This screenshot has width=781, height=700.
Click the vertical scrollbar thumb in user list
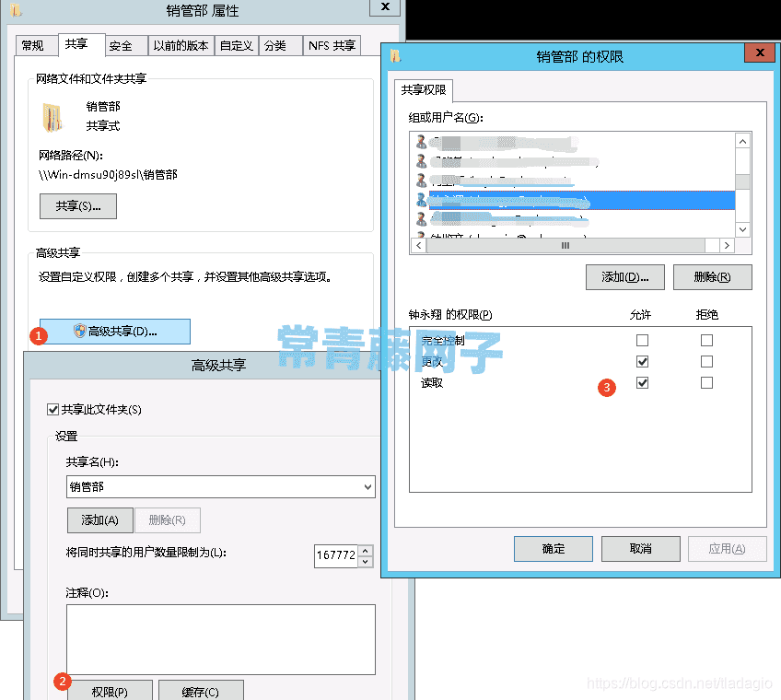tap(742, 181)
